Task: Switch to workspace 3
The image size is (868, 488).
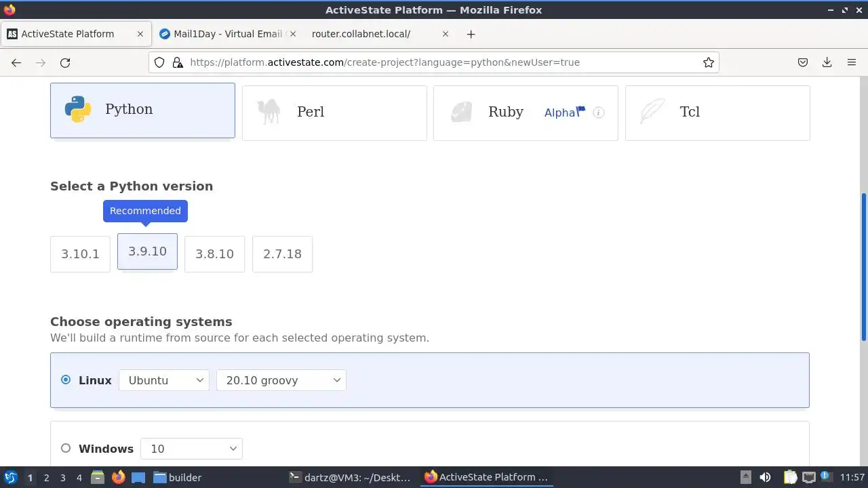Action: click(62, 477)
